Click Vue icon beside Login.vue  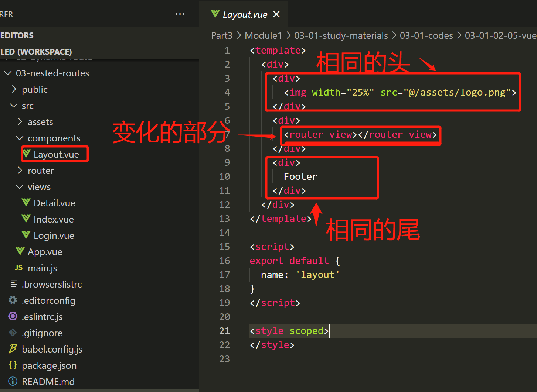pos(26,235)
